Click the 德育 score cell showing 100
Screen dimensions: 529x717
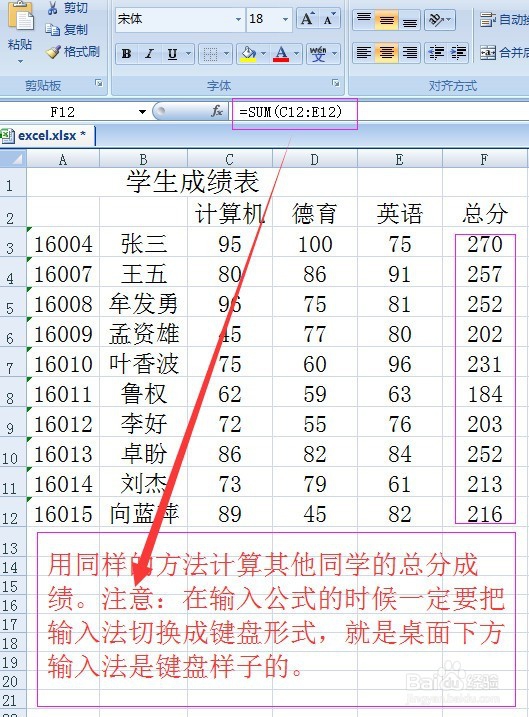(315, 243)
